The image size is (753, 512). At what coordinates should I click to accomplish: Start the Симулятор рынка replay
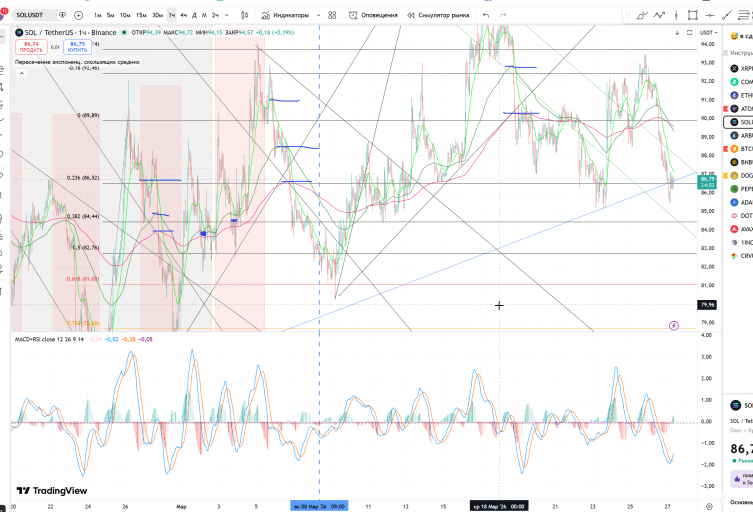click(438, 15)
